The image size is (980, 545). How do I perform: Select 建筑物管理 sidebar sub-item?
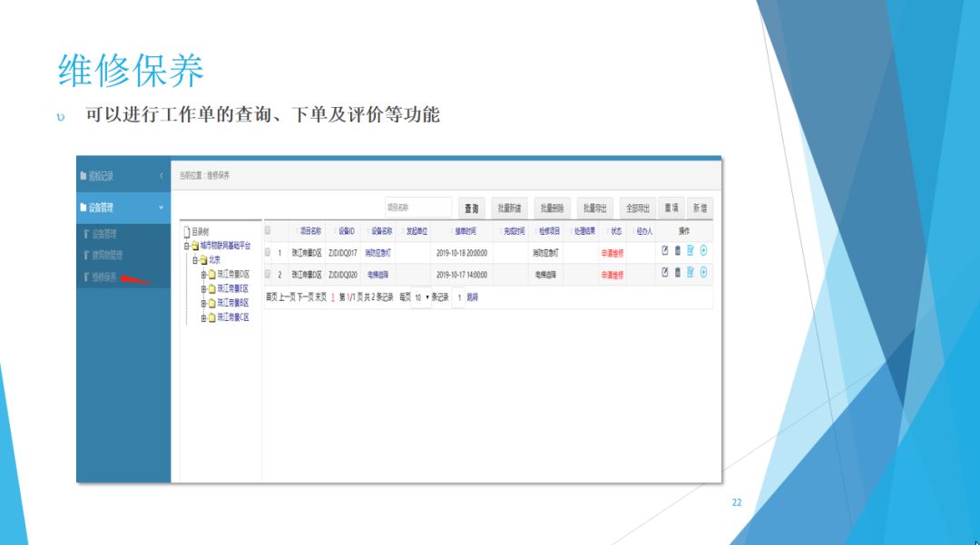pyautogui.click(x=107, y=256)
